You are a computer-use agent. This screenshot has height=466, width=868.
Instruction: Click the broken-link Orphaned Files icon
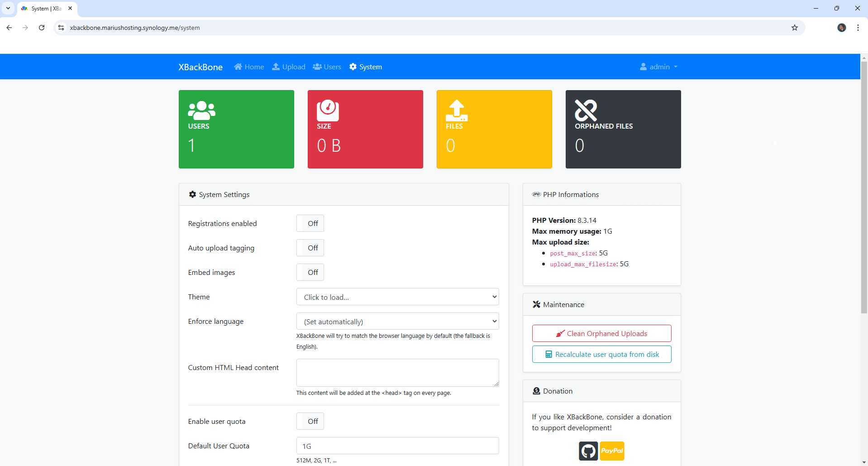coord(586,110)
